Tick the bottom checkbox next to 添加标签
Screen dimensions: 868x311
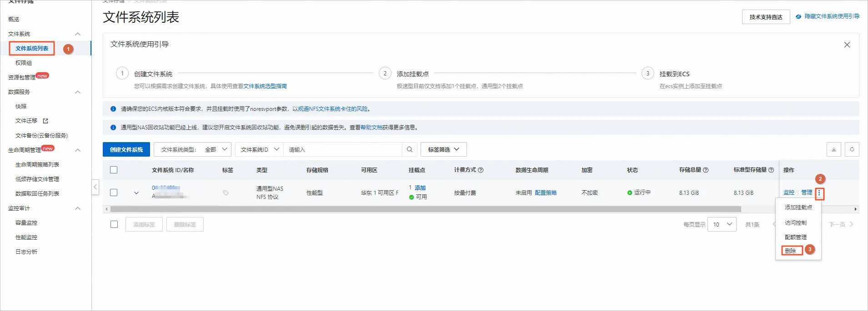click(114, 224)
